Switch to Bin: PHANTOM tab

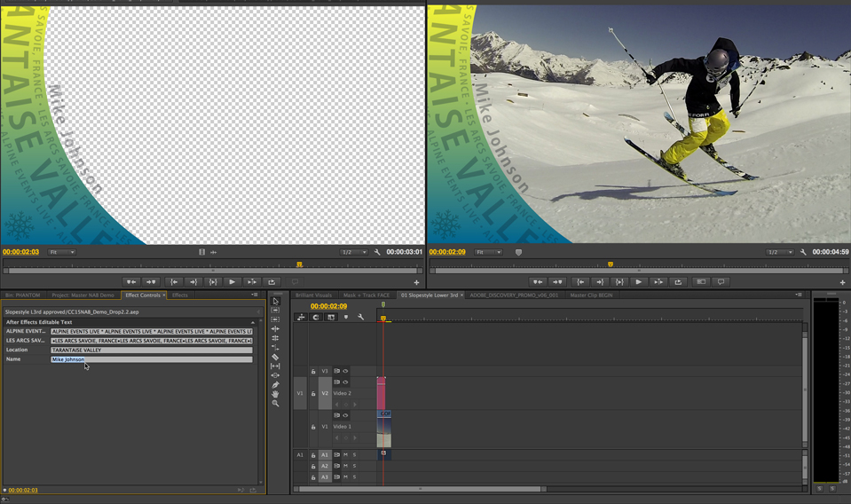[23, 295]
